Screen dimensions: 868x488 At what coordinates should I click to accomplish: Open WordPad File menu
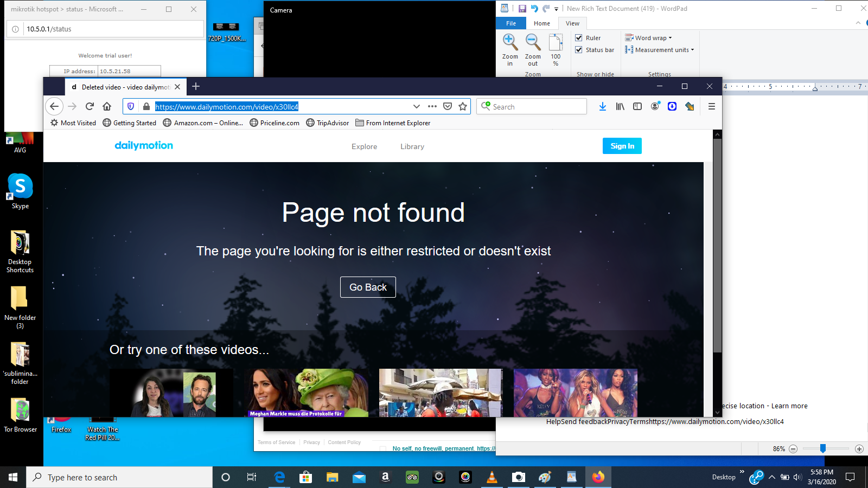(x=511, y=23)
